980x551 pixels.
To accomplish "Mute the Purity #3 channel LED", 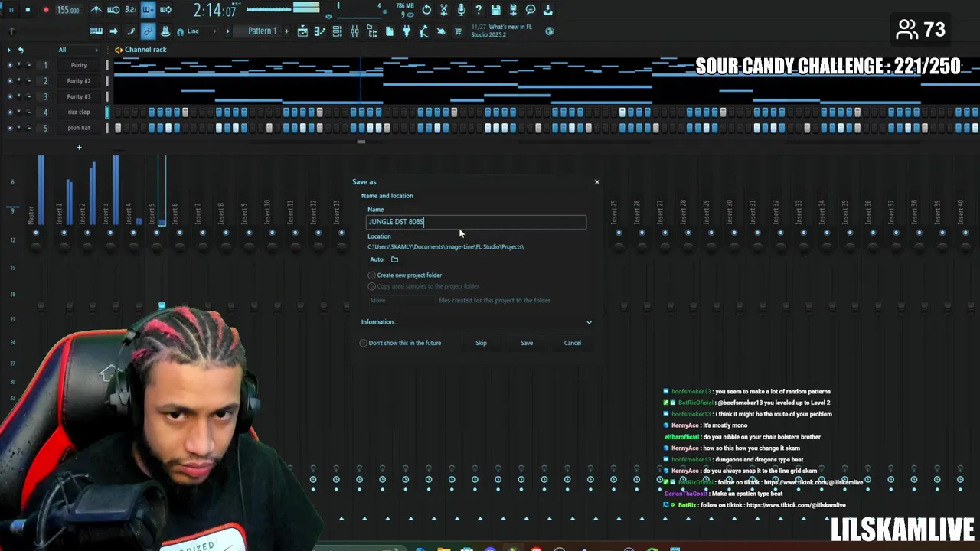I will pyautogui.click(x=10, y=96).
